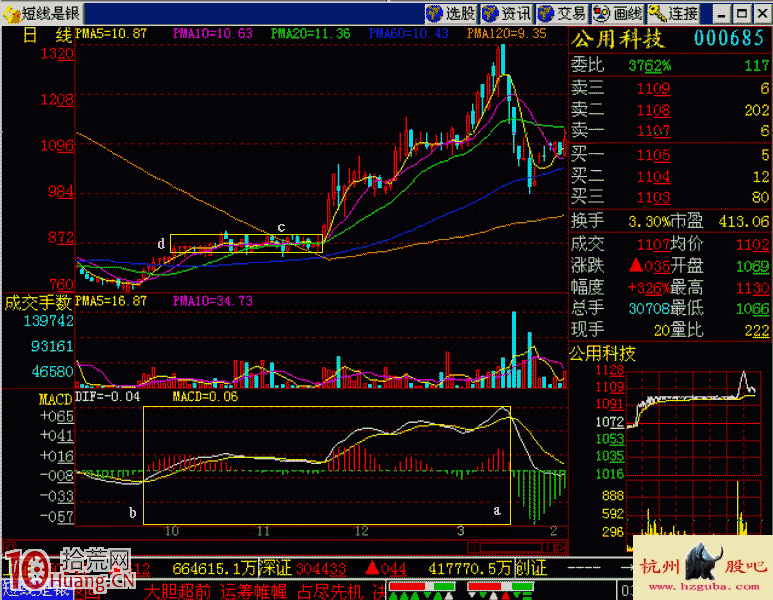The width and height of the screenshot is (773, 600).
Task: Click the month 11 marker on time axis
Action: [x=263, y=531]
